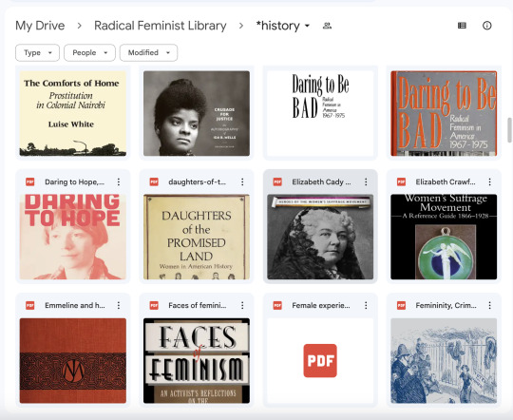The height and width of the screenshot is (420, 513).
Task: Open orange-gray Daring to Be Bad cover
Action: [x=444, y=113]
